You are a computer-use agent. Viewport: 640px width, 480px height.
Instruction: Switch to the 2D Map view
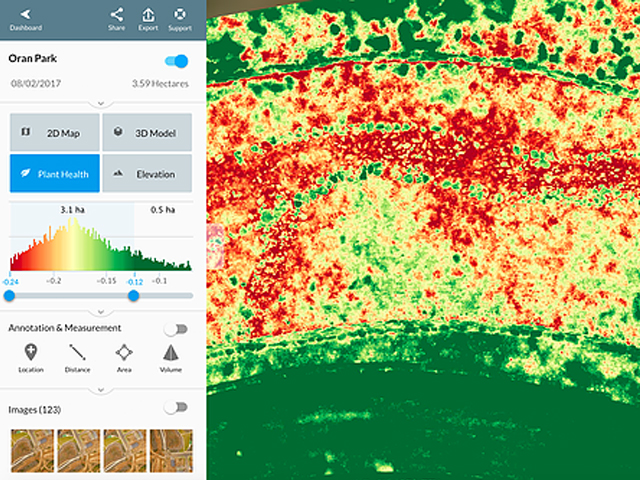[x=55, y=132]
